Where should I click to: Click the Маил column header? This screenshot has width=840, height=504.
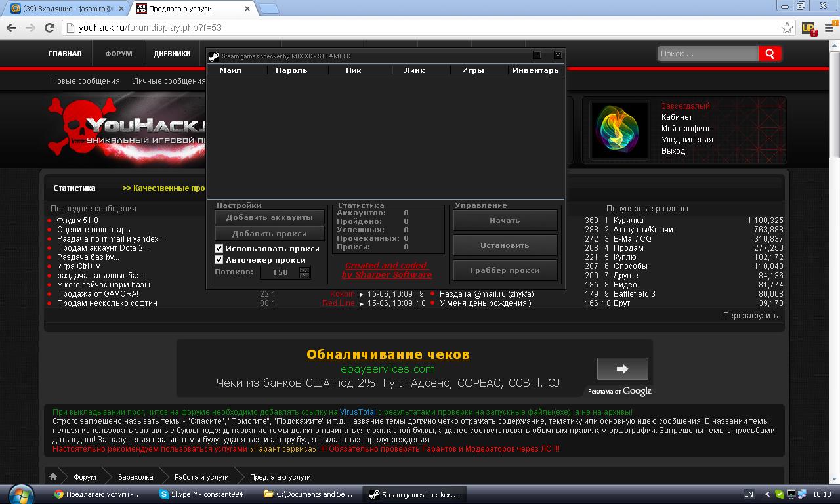[x=230, y=70]
